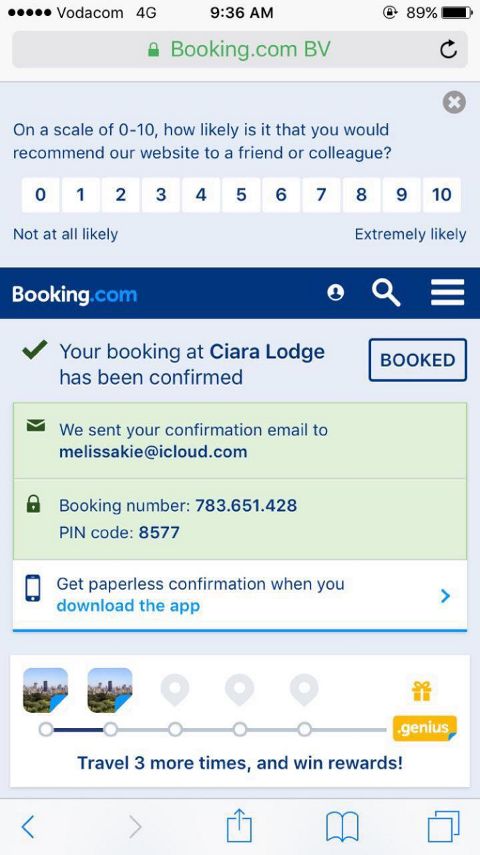Open the hamburger menu in Booking.com header
This screenshot has height=855, width=480.
[x=447, y=293]
